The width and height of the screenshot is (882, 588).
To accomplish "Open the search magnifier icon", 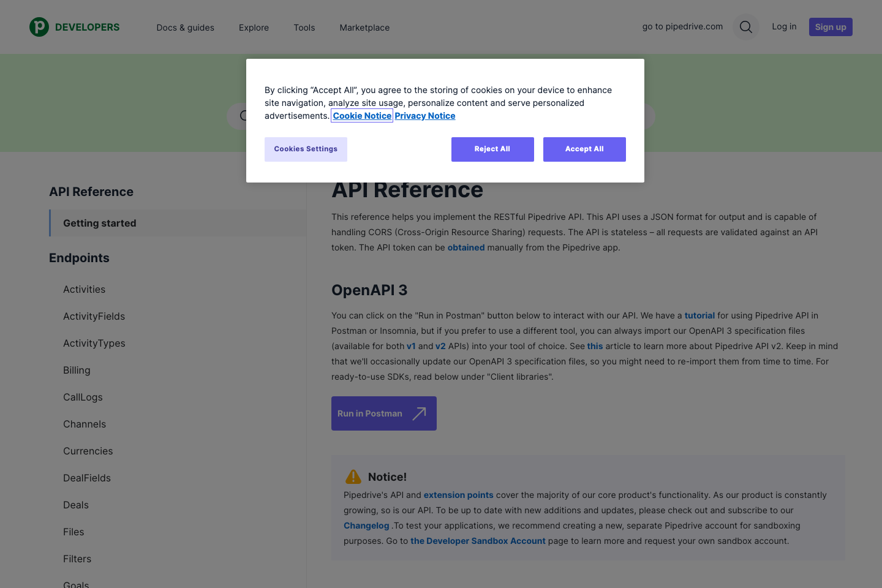I will [x=745, y=27].
